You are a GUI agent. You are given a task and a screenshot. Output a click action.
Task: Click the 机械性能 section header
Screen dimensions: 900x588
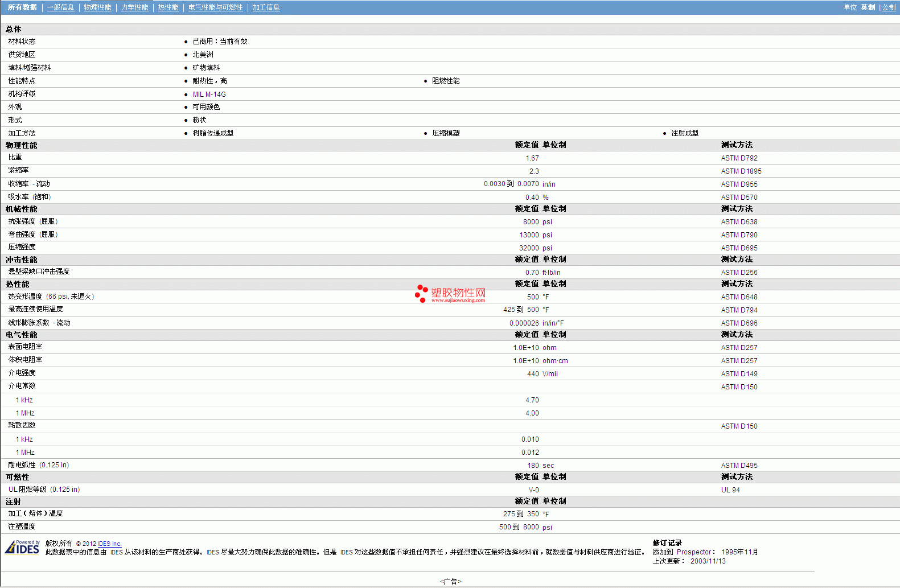[x=22, y=209]
